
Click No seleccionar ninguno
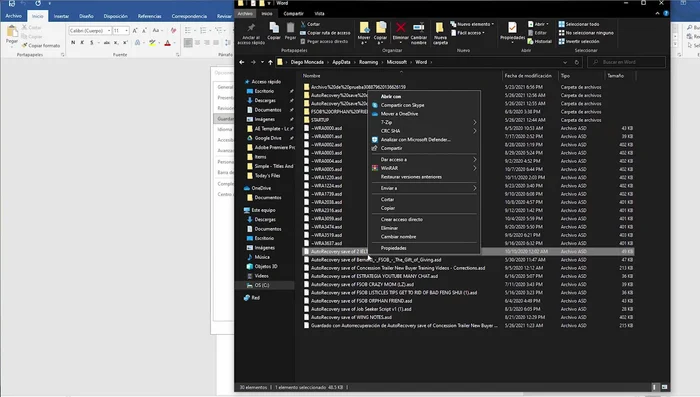pos(586,33)
